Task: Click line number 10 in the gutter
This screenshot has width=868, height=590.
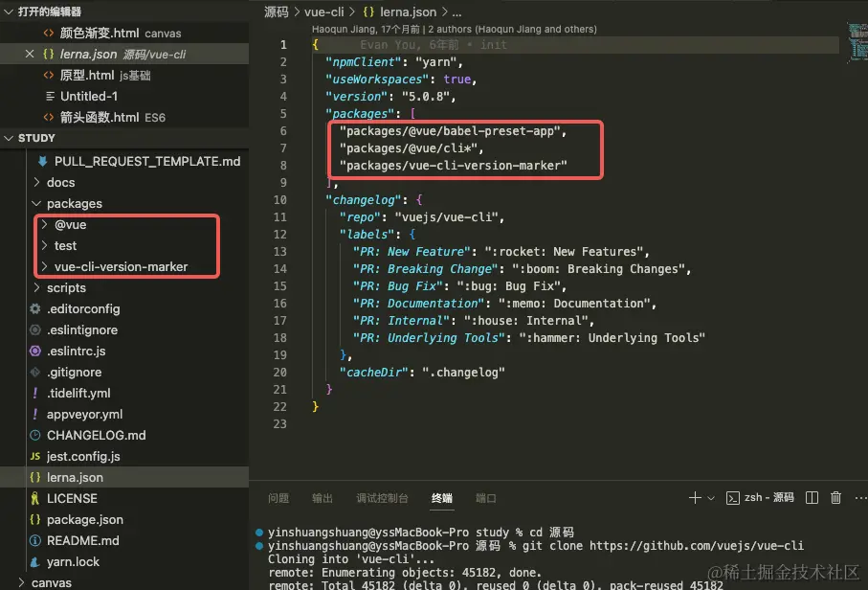Action: point(280,200)
